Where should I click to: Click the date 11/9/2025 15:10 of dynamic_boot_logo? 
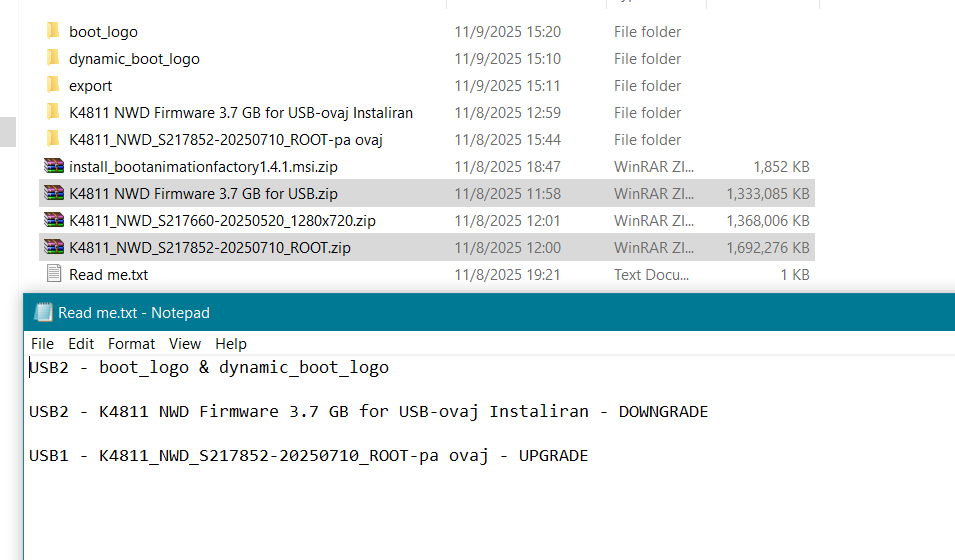(507, 59)
